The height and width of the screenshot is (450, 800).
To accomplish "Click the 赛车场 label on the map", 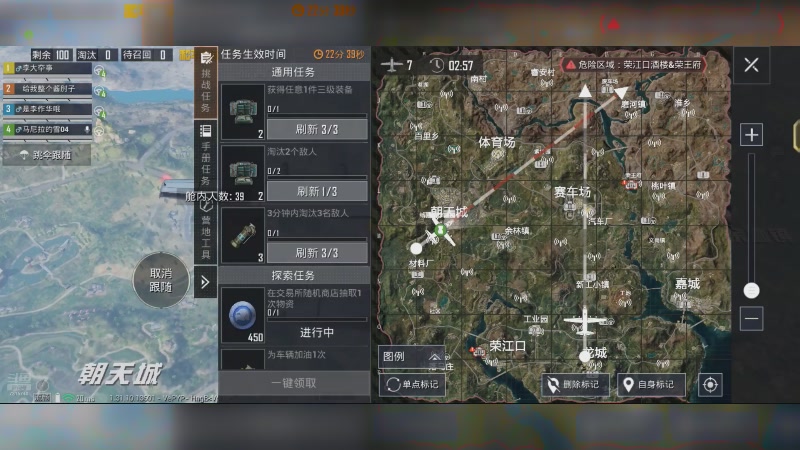I will tap(572, 192).
